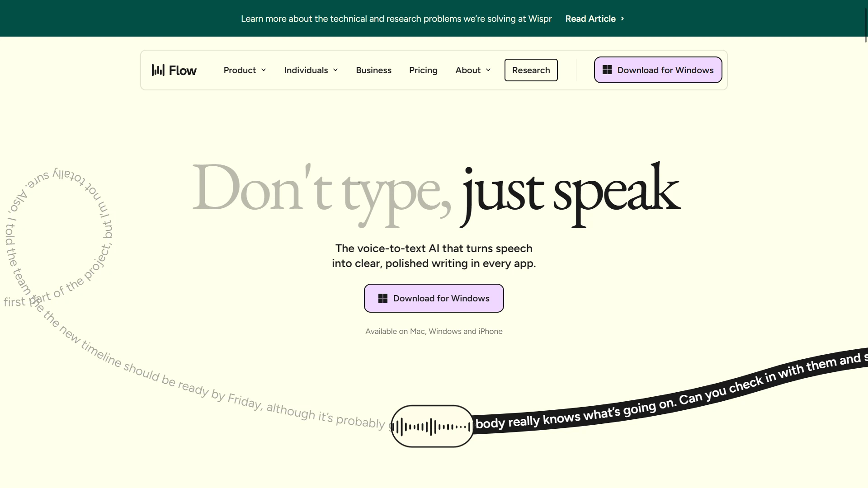Open the About dropdown chevron
The width and height of the screenshot is (868, 488).
point(488,70)
